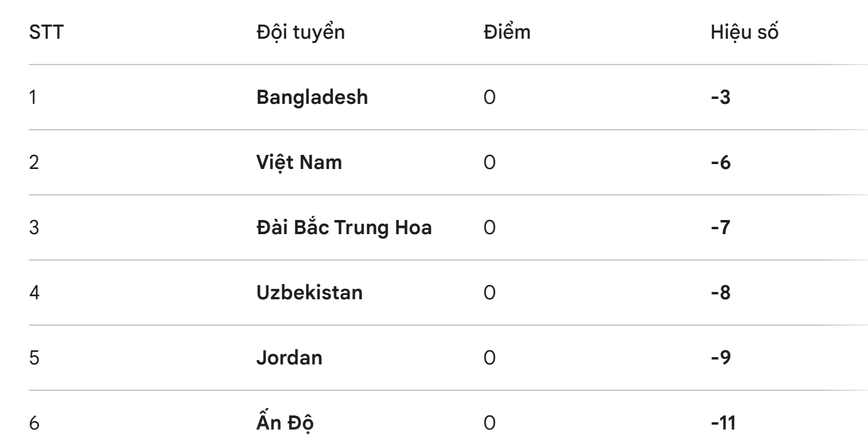The width and height of the screenshot is (868, 448).
Task: Click the points value for Việt Nam
Action: point(489,162)
